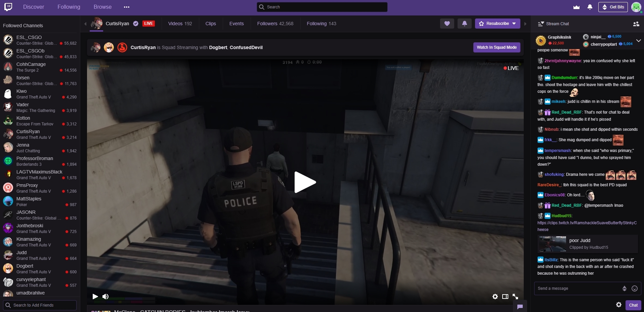Open curvyelephant avatar in sidebar
The image size is (644, 312).
pos(8,282)
